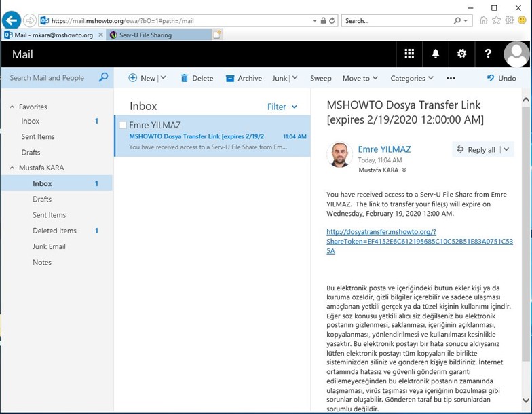Screen dimensions: 532x414
Task: Click the browser forward arrow
Action: point(30,20)
